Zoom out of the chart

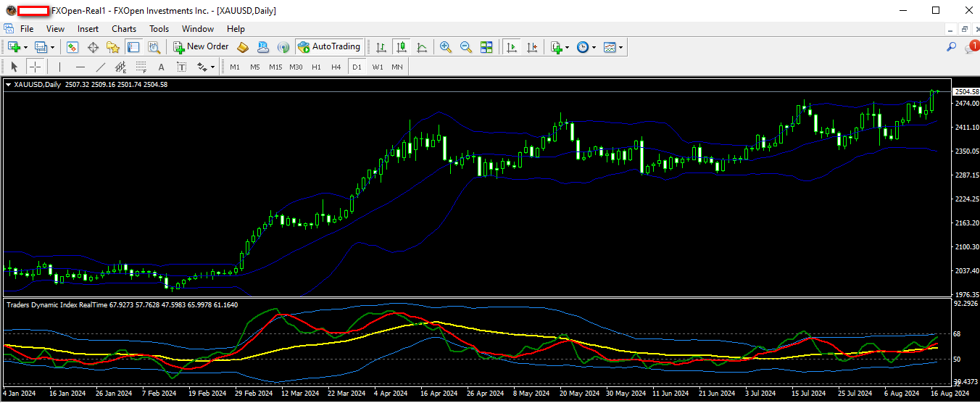[x=466, y=47]
